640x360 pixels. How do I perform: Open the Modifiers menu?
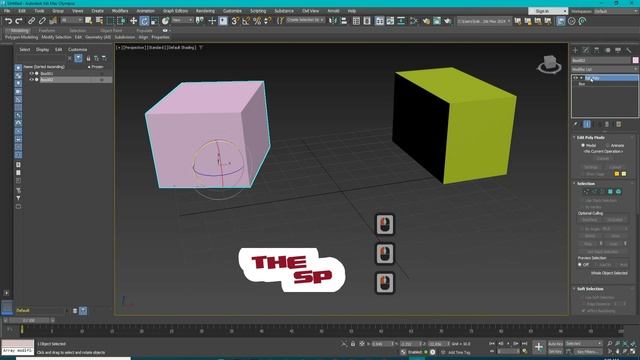pos(120,11)
